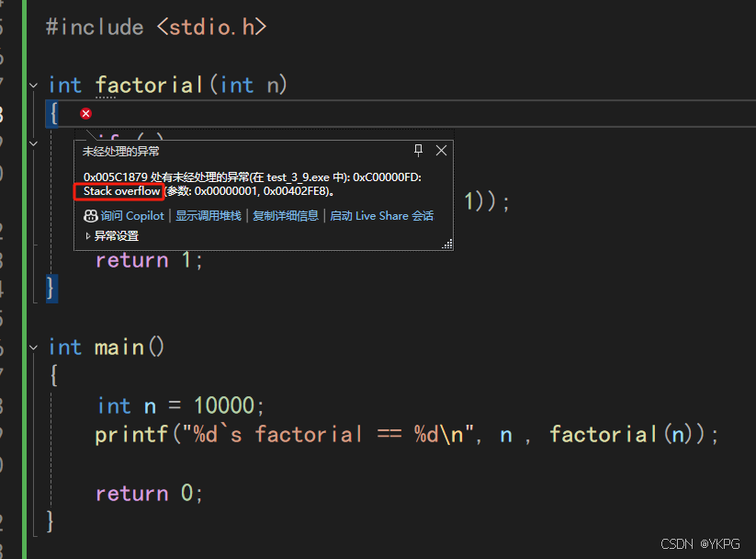Collapse the main function fold arrow
Viewport: 756px width, 559px height.
coord(33,348)
